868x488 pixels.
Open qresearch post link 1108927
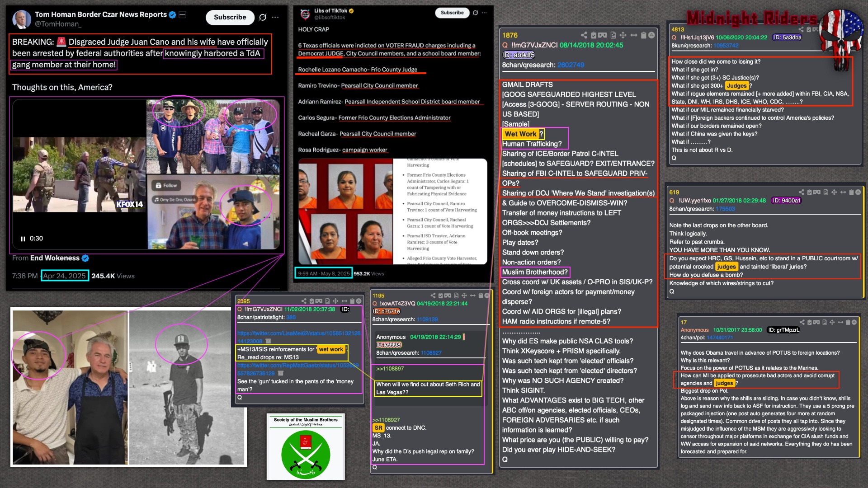click(431, 353)
